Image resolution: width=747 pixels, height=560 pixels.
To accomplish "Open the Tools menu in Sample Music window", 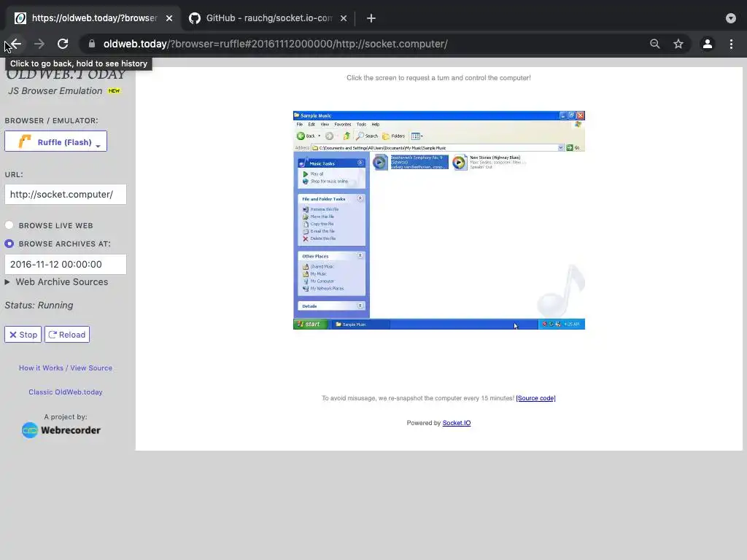I will pos(361,124).
